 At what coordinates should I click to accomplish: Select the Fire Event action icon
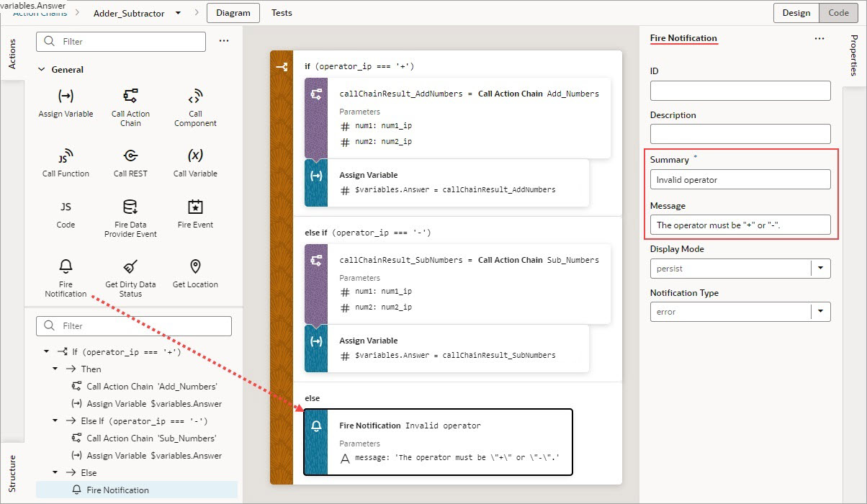[194, 207]
